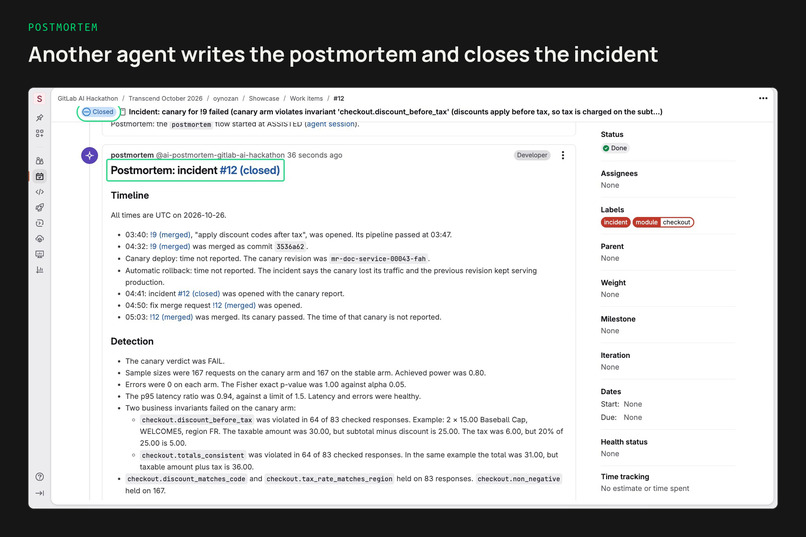Expand the sidebar with the arrow icon
The width and height of the screenshot is (806, 537).
40,493
